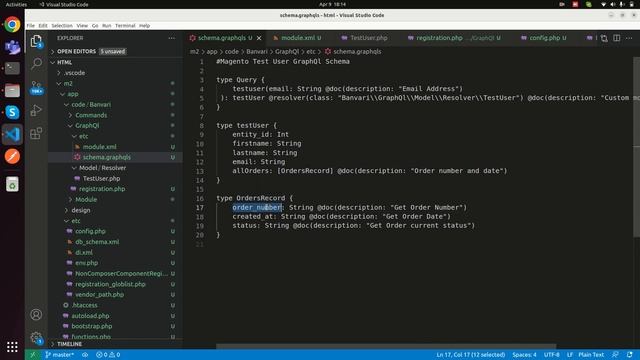Open Terminal from the dock

point(12,68)
